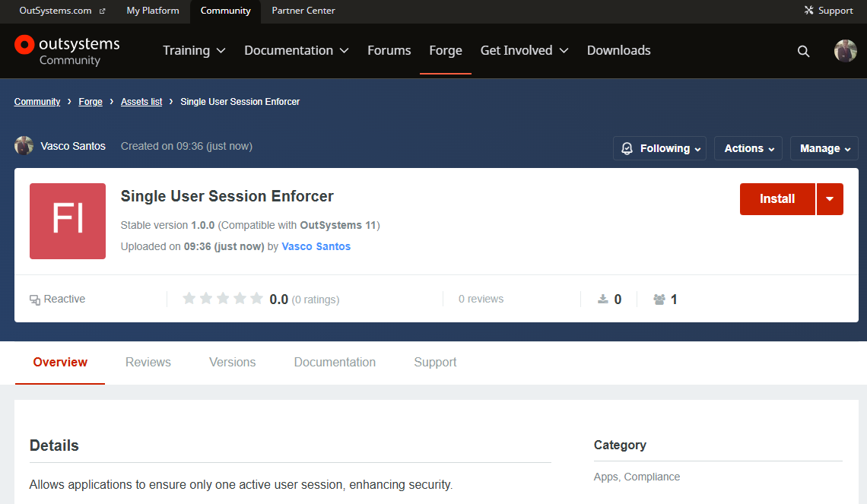
Task: Expand the Documentation nav dropdown
Action: [x=297, y=51]
